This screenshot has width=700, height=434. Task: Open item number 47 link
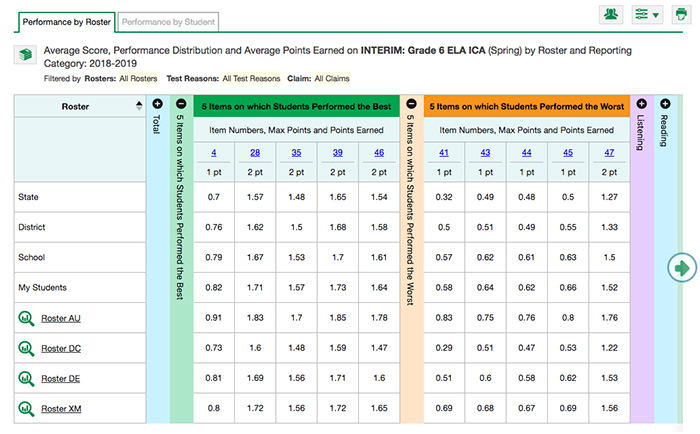point(609,153)
